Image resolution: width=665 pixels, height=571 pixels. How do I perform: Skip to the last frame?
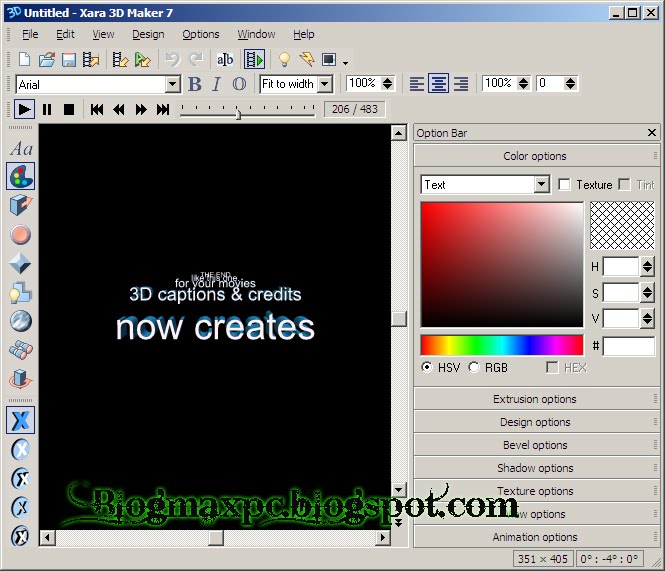point(163,109)
